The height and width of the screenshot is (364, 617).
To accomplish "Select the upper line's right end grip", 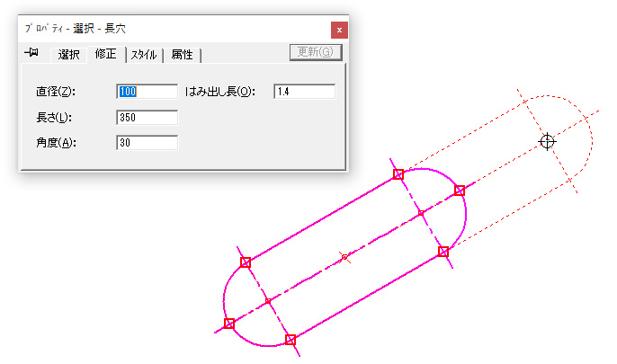I will tap(398, 174).
